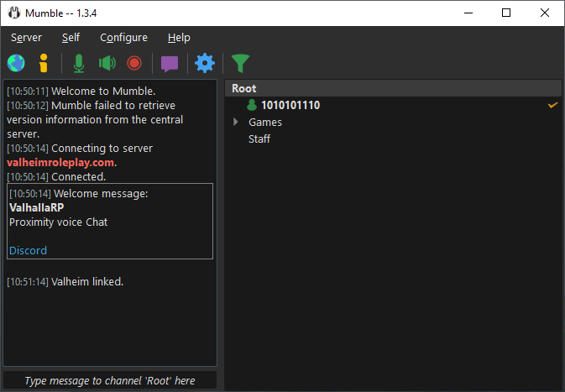Maximize the Mumble window

(506, 13)
